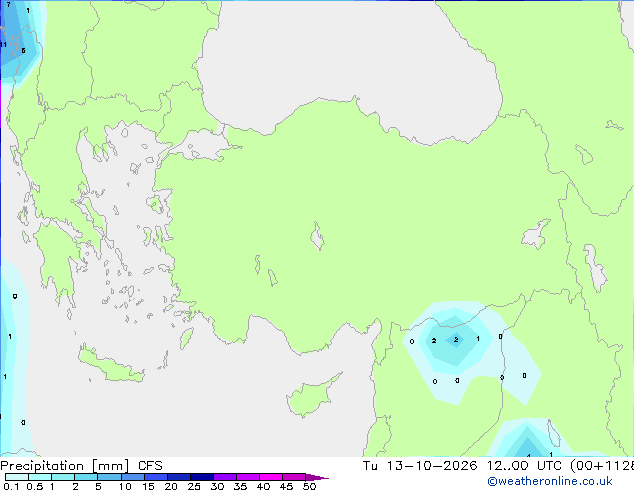Click the 0.1–0.5 mm legend color swatch
Screen dimensions: 634x490
click(x=17, y=477)
